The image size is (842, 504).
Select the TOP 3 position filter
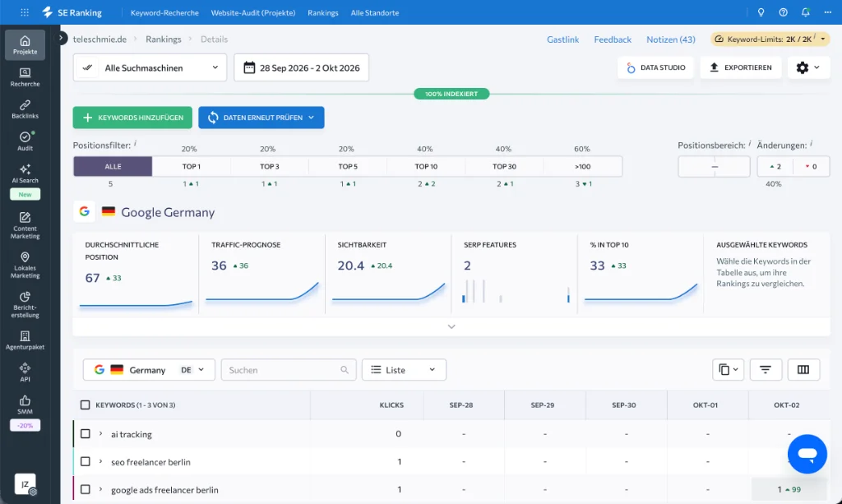coord(270,166)
